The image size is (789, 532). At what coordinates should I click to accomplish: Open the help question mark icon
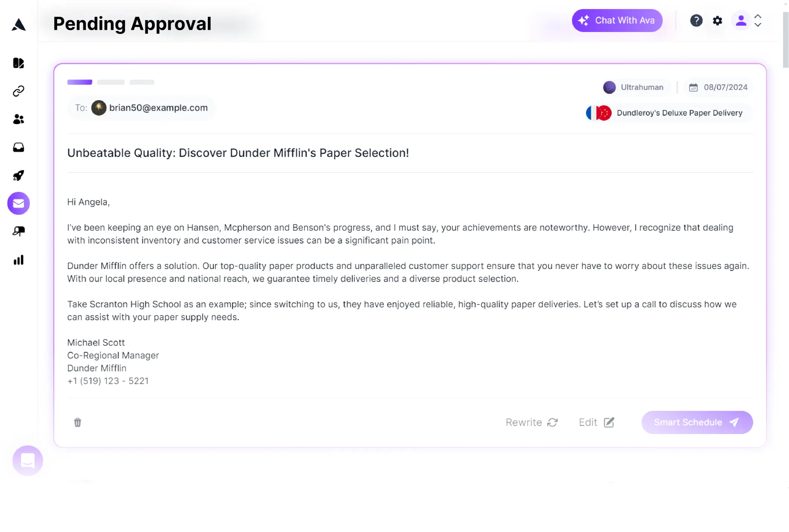pyautogui.click(x=696, y=20)
